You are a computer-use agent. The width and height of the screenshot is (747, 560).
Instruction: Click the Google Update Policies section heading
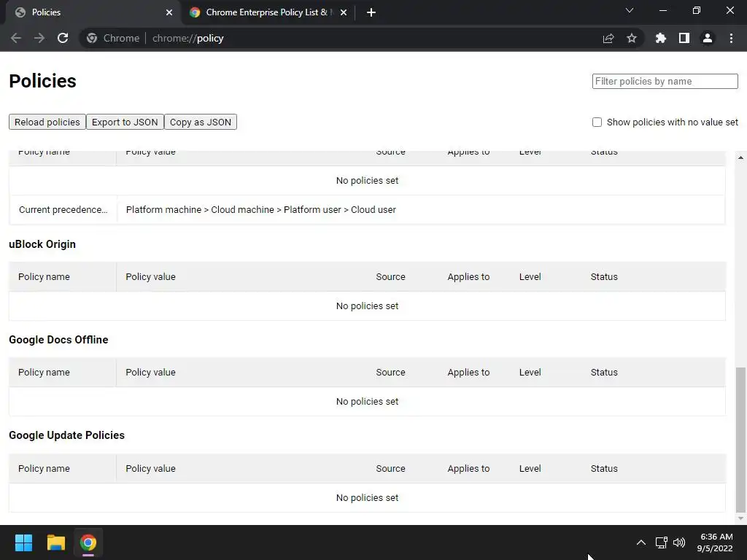66,435
